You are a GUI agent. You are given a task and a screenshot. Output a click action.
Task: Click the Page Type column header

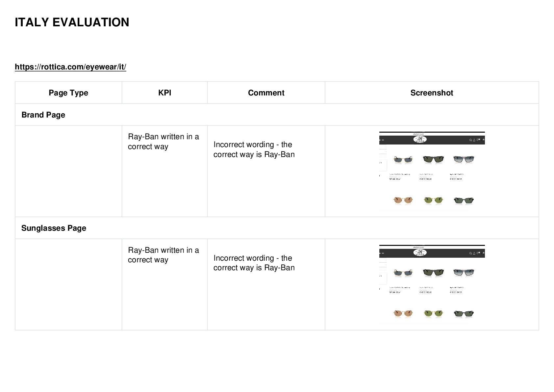click(x=68, y=93)
